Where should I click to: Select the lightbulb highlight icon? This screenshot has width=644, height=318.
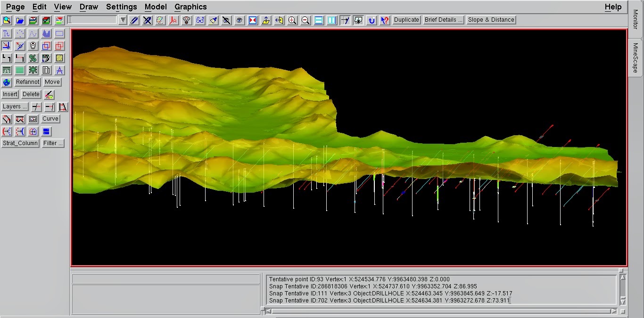point(187,20)
